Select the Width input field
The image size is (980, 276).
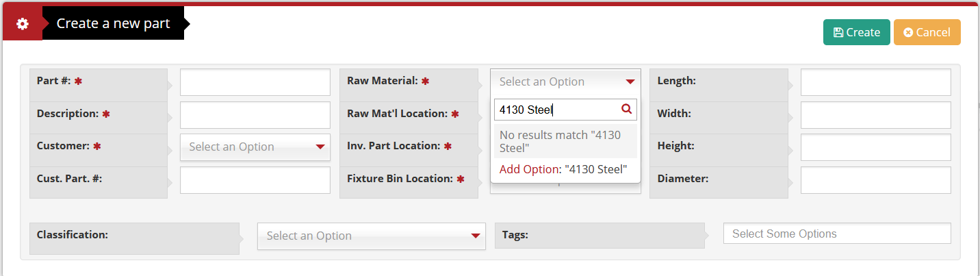point(876,115)
